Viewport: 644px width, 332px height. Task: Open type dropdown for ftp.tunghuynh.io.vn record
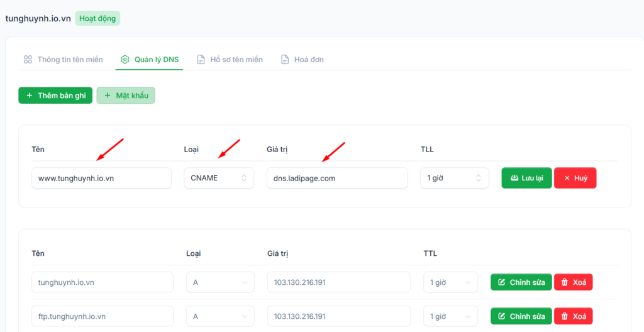220,316
